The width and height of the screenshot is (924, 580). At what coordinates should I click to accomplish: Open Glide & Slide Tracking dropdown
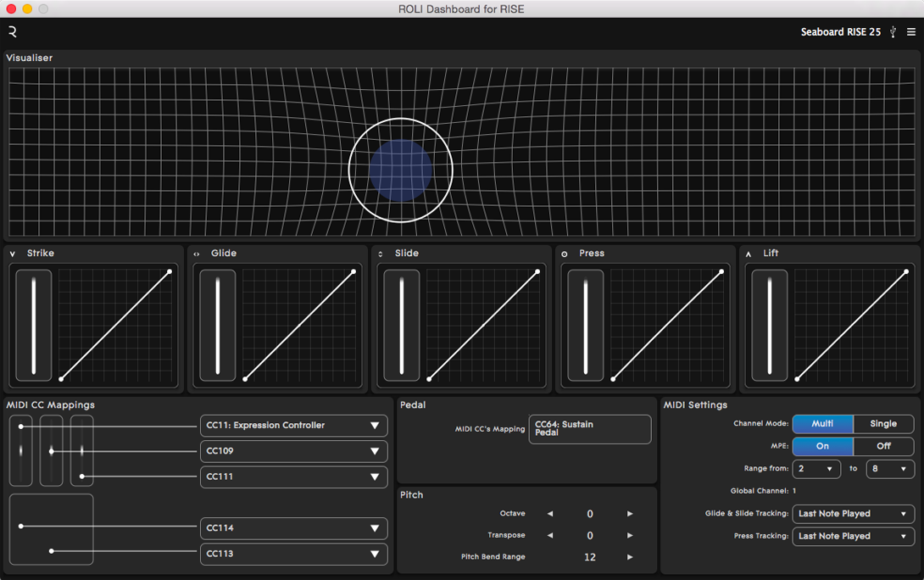pyautogui.click(x=853, y=514)
